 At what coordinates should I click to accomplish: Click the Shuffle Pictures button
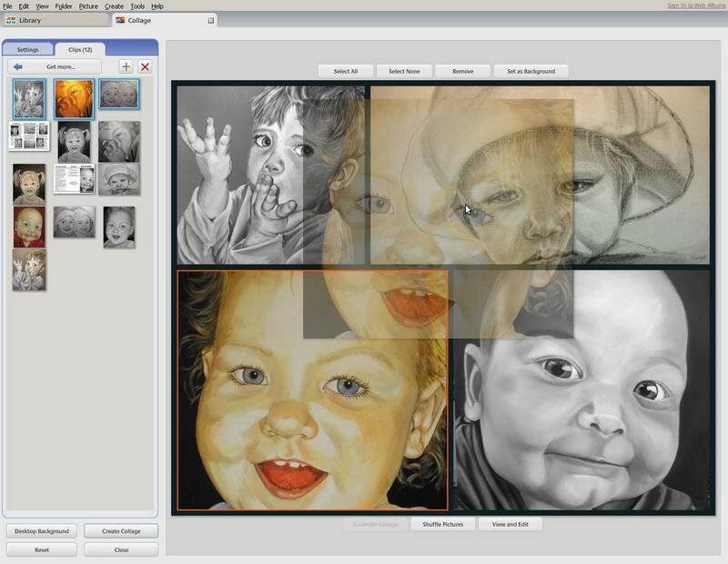[x=443, y=524]
